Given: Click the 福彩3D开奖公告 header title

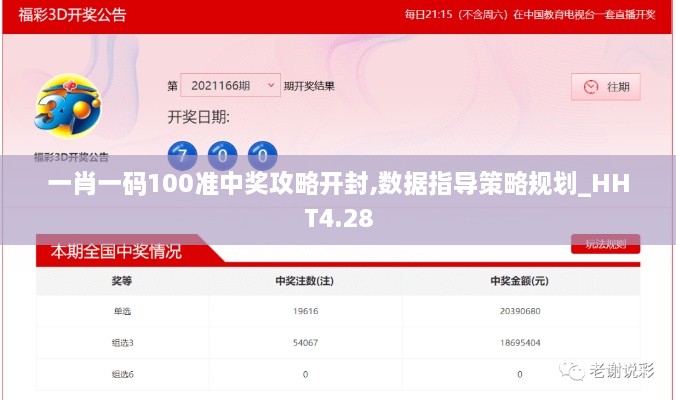Looking at the screenshot, I should 72,15.
